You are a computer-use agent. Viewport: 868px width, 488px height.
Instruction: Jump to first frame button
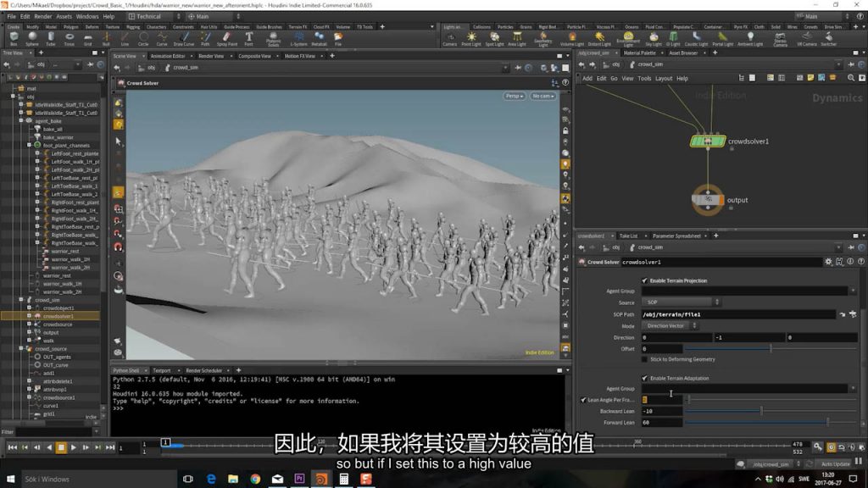12,447
